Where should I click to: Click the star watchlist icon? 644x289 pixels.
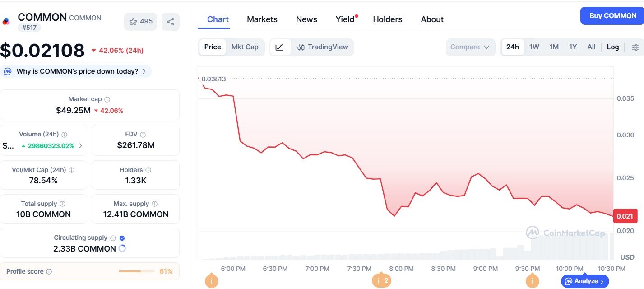click(x=133, y=22)
